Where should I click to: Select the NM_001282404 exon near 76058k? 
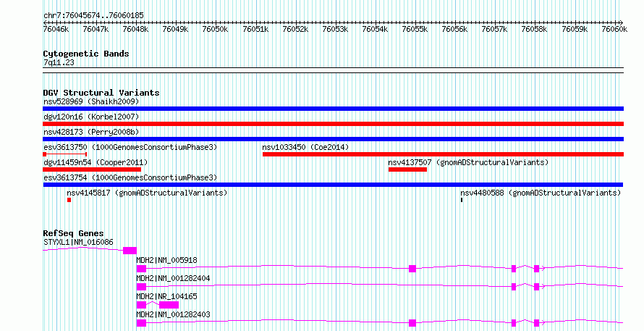point(536,287)
